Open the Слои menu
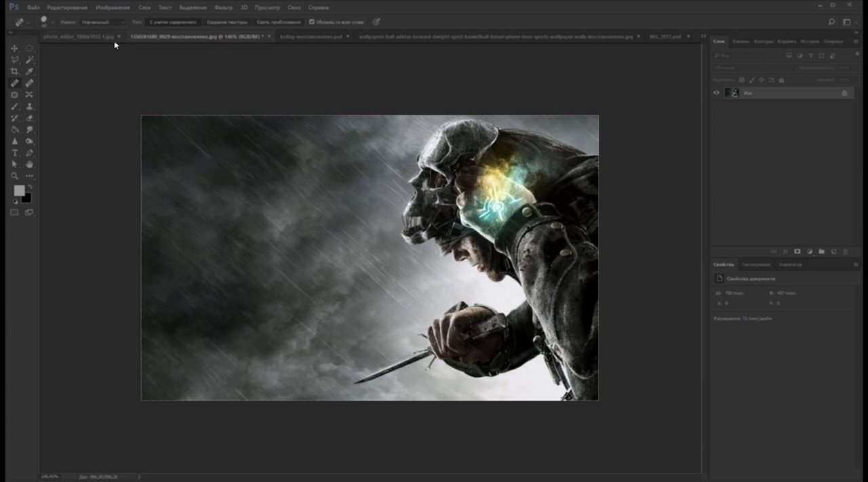The width and height of the screenshot is (868, 482). (x=144, y=7)
